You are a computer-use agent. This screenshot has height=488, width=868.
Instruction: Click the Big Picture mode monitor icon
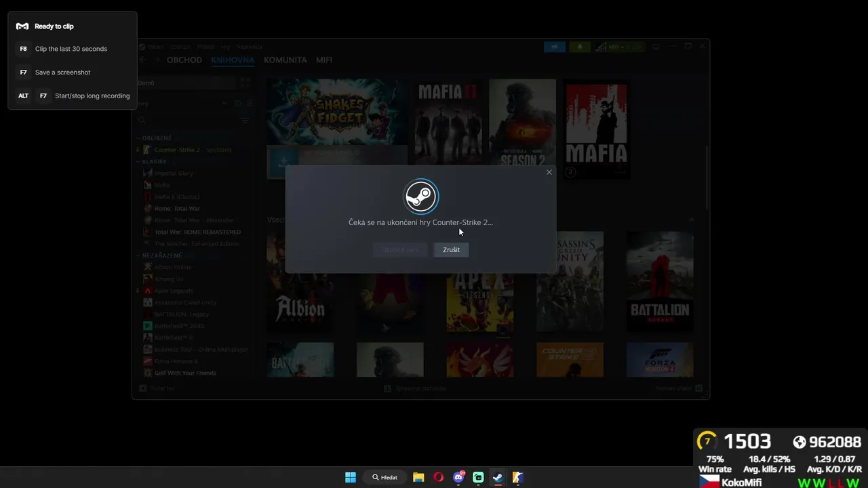coord(656,47)
